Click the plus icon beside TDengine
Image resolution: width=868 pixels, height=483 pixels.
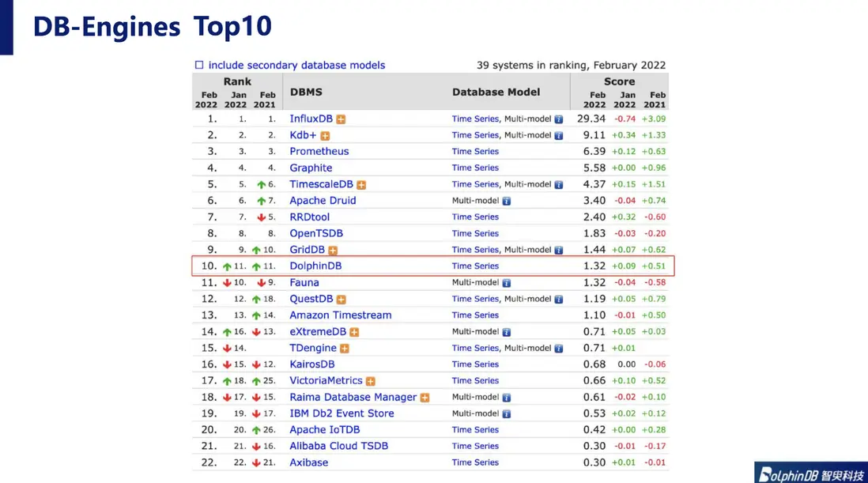[345, 349]
